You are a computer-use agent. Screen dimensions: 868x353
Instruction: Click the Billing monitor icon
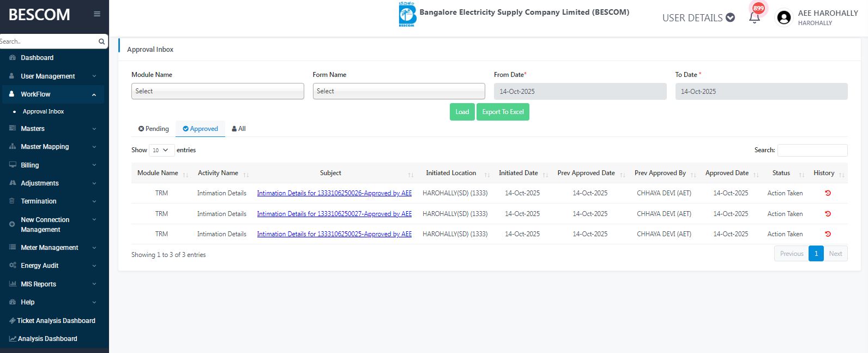pyautogui.click(x=13, y=165)
